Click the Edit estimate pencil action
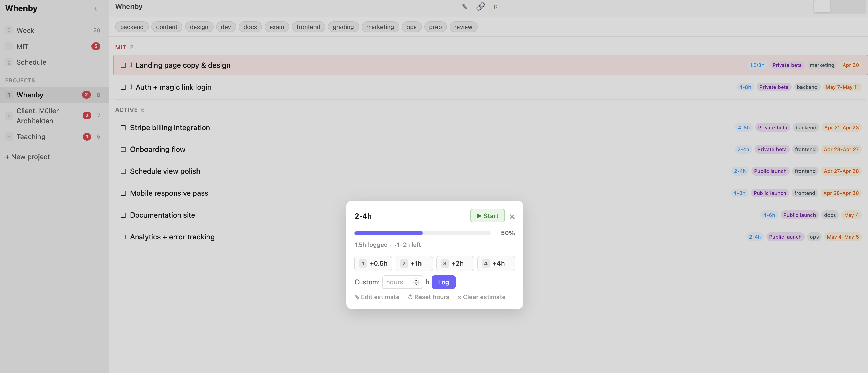The height and width of the screenshot is (373, 868). click(x=377, y=297)
